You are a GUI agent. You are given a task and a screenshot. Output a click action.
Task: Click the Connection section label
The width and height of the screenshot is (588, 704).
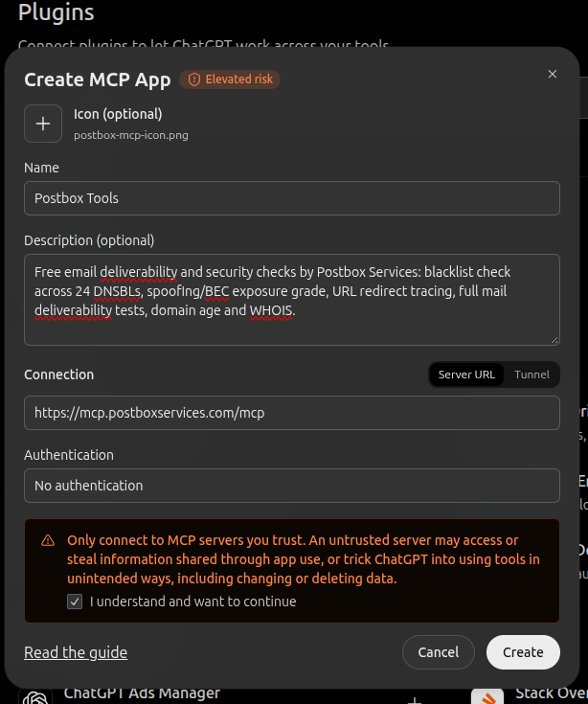point(58,375)
